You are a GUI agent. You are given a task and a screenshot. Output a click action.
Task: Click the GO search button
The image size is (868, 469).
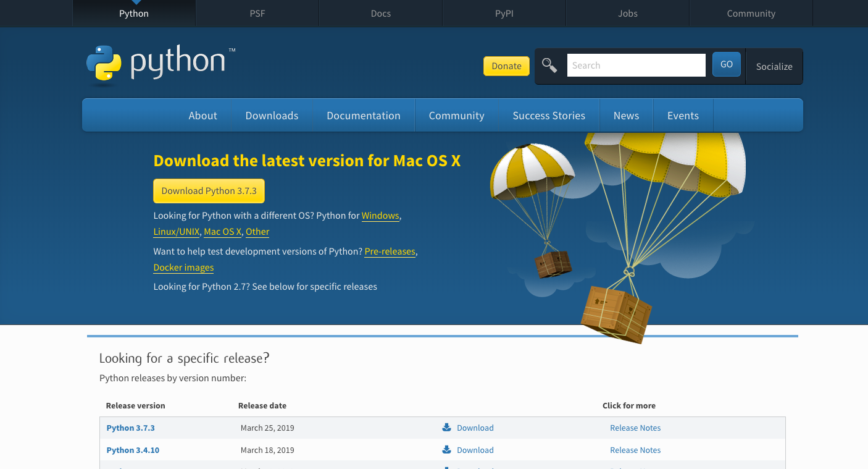727,64
